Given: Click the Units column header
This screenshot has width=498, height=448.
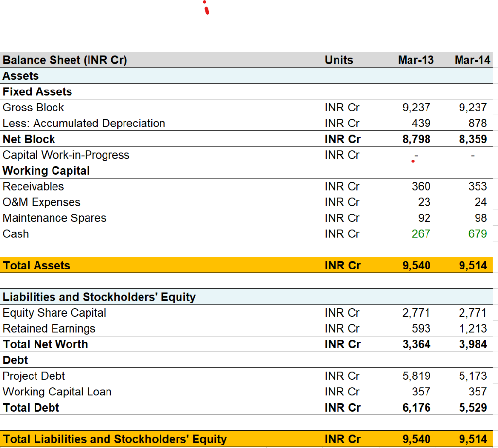Looking at the screenshot, I should coord(339,60).
